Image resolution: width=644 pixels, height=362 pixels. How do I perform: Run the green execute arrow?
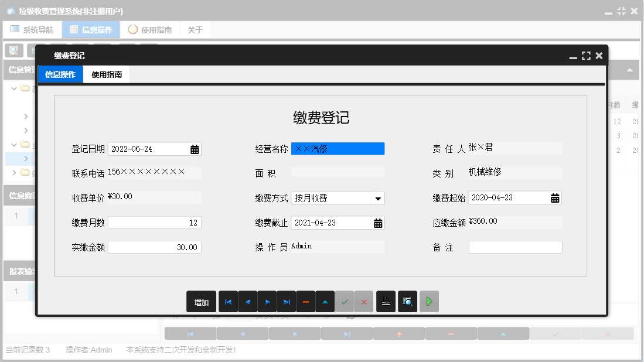pyautogui.click(x=429, y=301)
